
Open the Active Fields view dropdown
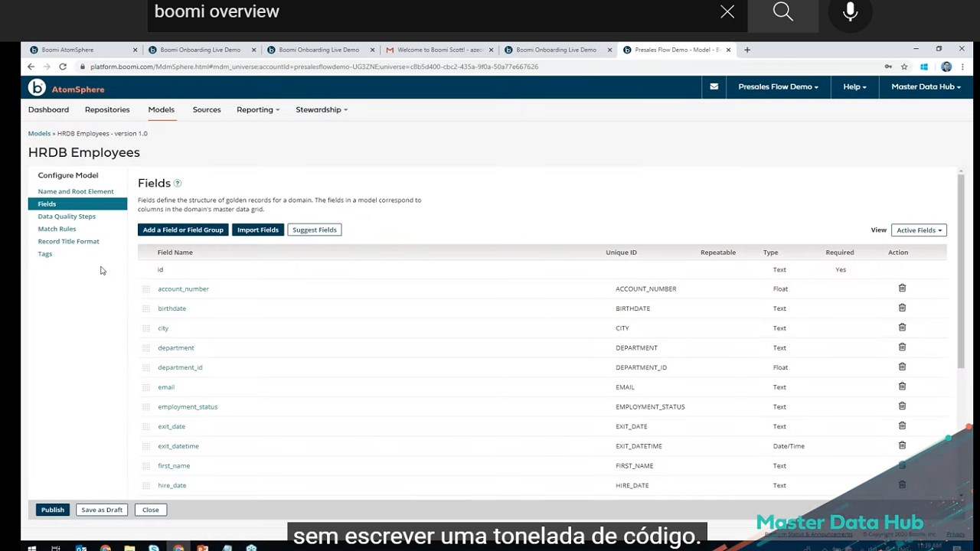(919, 230)
